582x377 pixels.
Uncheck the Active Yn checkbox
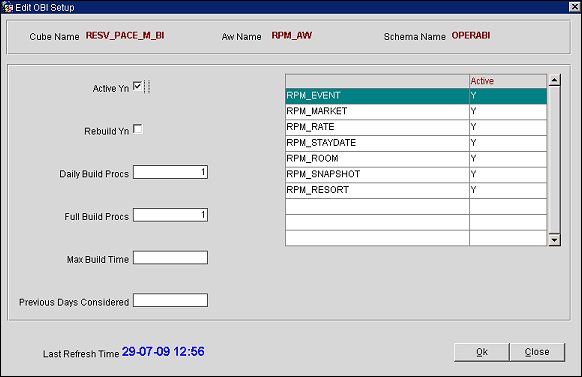[137, 86]
